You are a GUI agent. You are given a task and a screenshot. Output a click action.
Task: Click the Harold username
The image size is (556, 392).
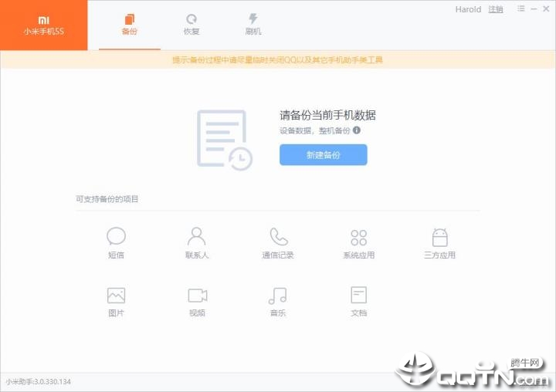468,9
